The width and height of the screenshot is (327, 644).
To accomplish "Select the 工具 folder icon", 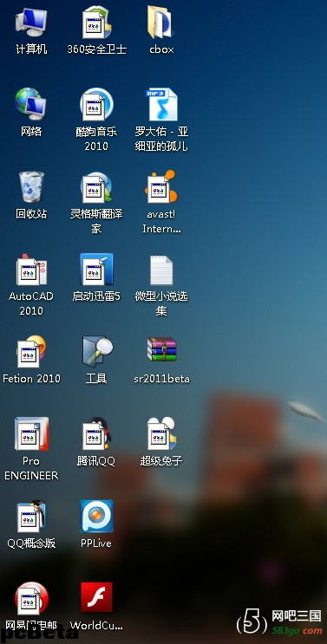I will coord(97,352).
